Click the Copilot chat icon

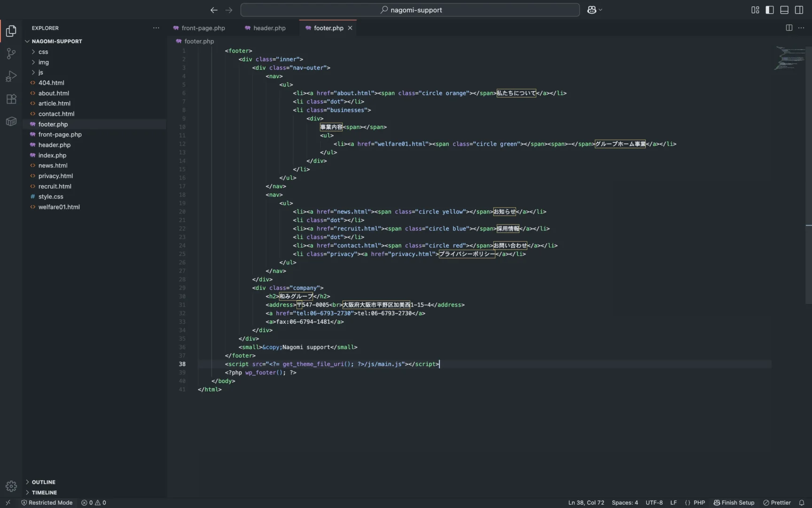(x=592, y=10)
